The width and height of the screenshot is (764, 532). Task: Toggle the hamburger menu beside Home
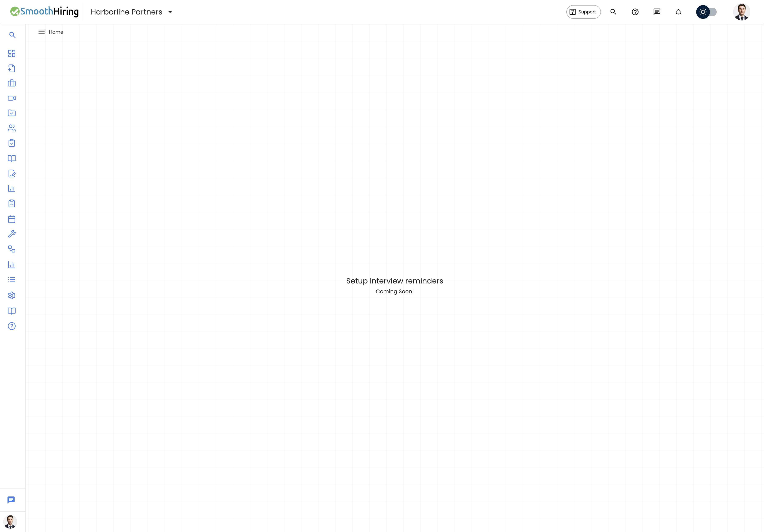point(41,32)
